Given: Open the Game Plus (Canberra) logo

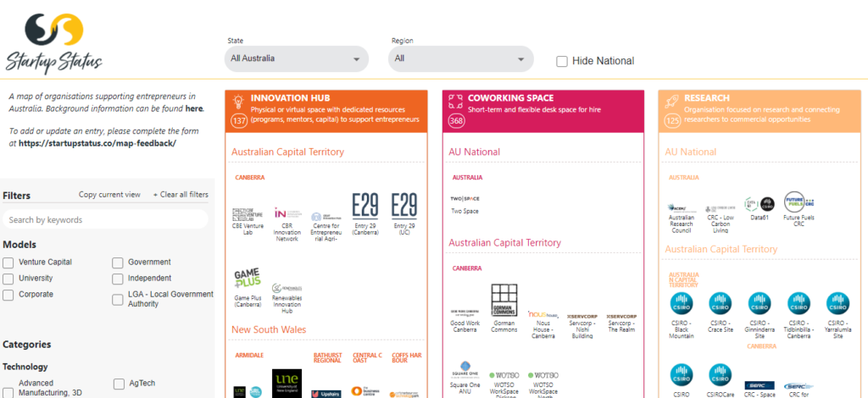Looking at the screenshot, I should pyautogui.click(x=247, y=279).
